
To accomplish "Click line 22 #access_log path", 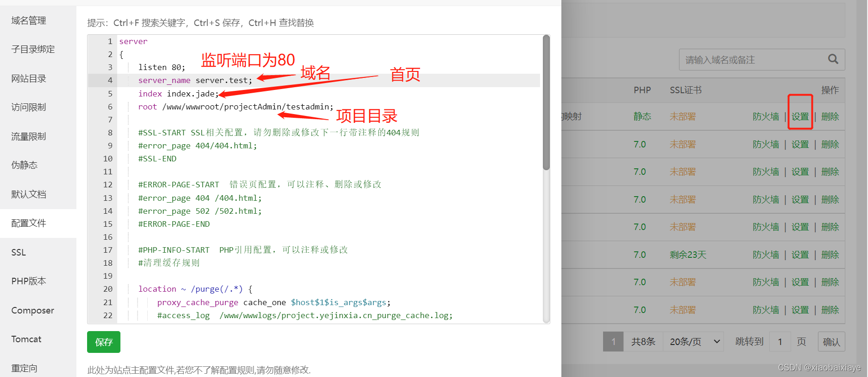I will coord(305,315).
